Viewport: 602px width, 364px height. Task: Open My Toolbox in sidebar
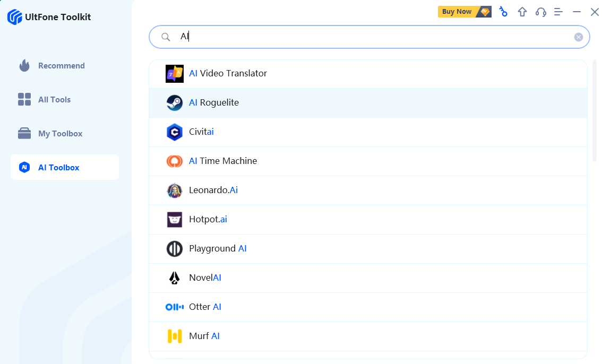pyautogui.click(x=60, y=134)
